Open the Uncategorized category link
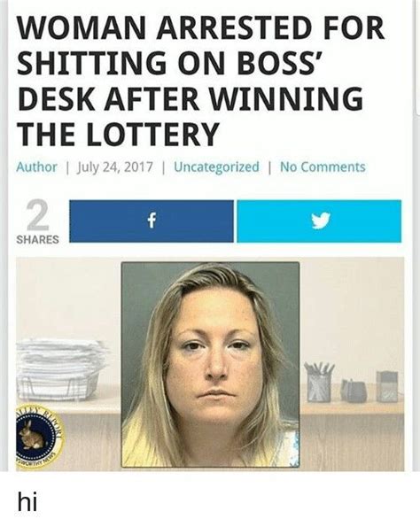Viewport: 420px width, 527px height. pos(216,167)
